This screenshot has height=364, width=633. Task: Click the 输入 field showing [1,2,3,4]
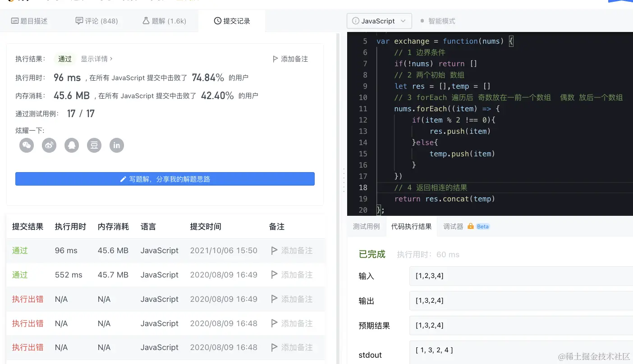click(x=521, y=276)
